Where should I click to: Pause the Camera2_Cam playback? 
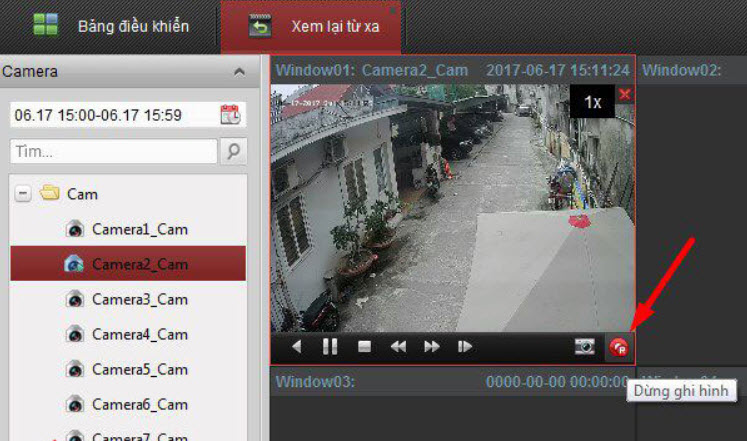coord(330,347)
